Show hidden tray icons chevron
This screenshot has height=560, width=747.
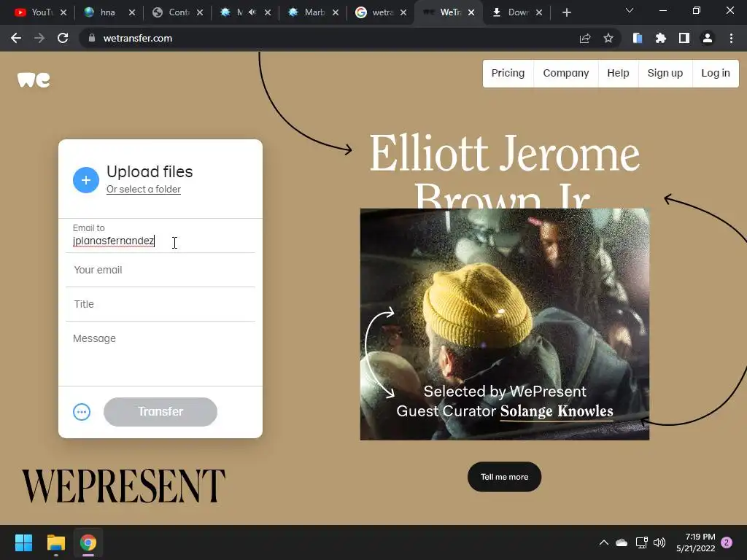pyautogui.click(x=603, y=542)
